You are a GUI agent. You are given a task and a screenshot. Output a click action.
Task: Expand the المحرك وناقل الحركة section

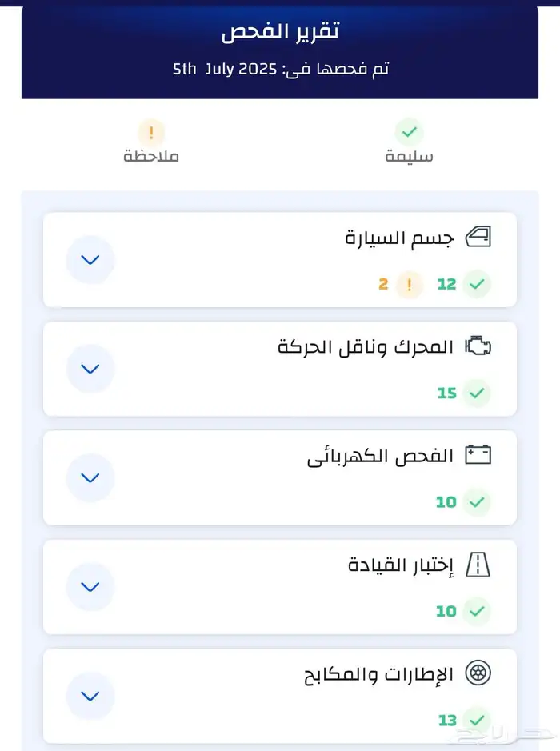90,369
